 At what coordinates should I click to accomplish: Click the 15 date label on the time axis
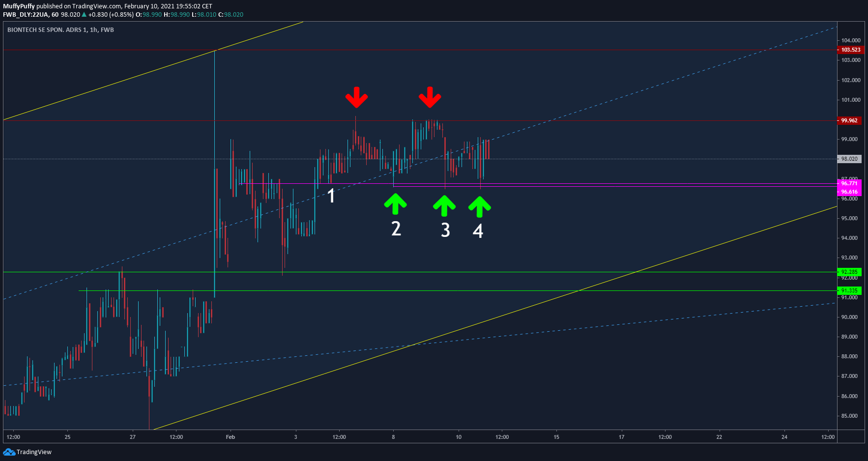[x=556, y=437]
